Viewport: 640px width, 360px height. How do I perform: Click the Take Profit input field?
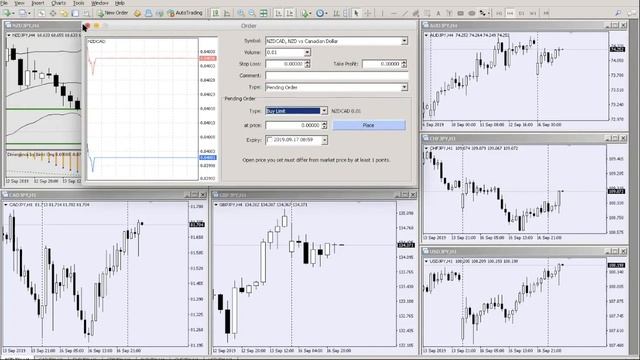[x=382, y=64]
